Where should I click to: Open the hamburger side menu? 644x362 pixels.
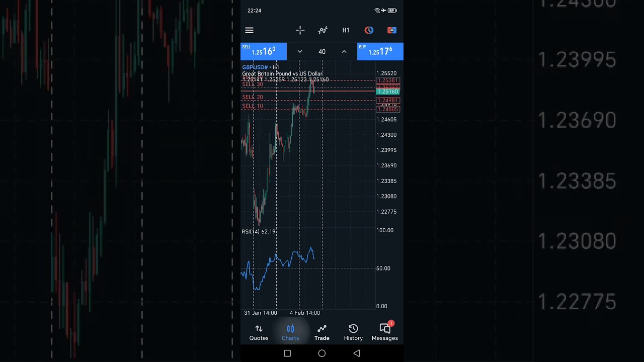pos(249,30)
